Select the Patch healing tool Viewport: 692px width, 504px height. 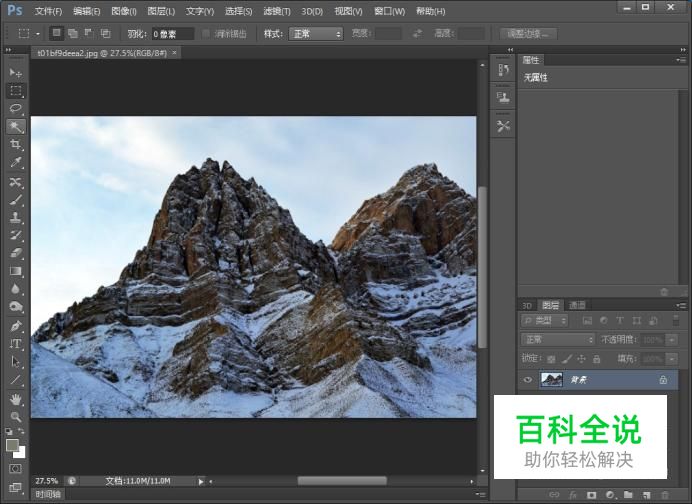pos(16,182)
